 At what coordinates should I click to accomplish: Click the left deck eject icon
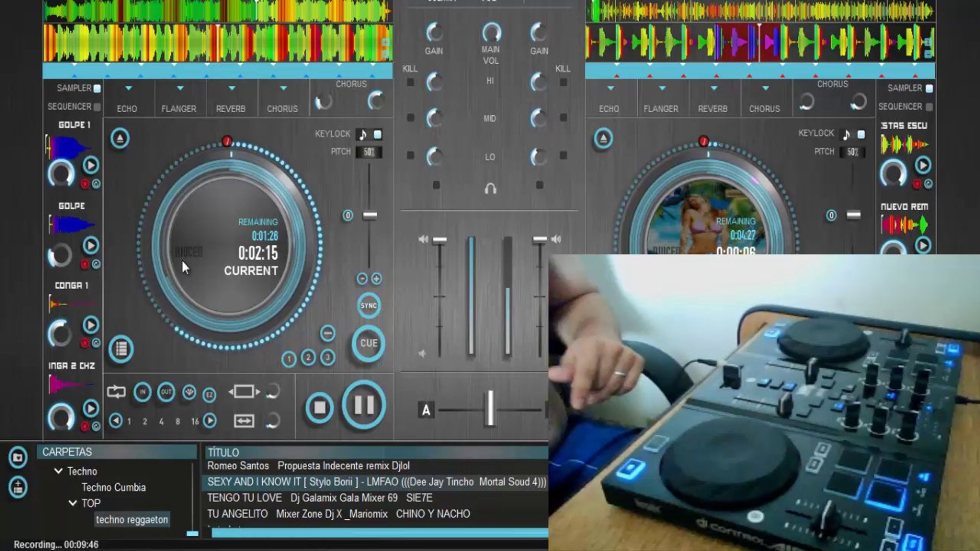(x=120, y=138)
